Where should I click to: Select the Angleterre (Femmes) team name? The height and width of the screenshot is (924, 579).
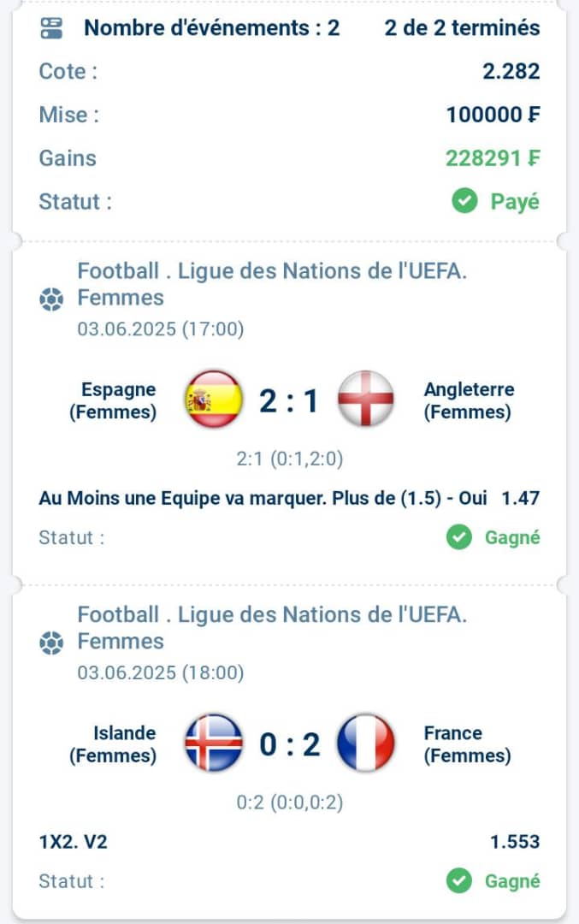[469, 400]
